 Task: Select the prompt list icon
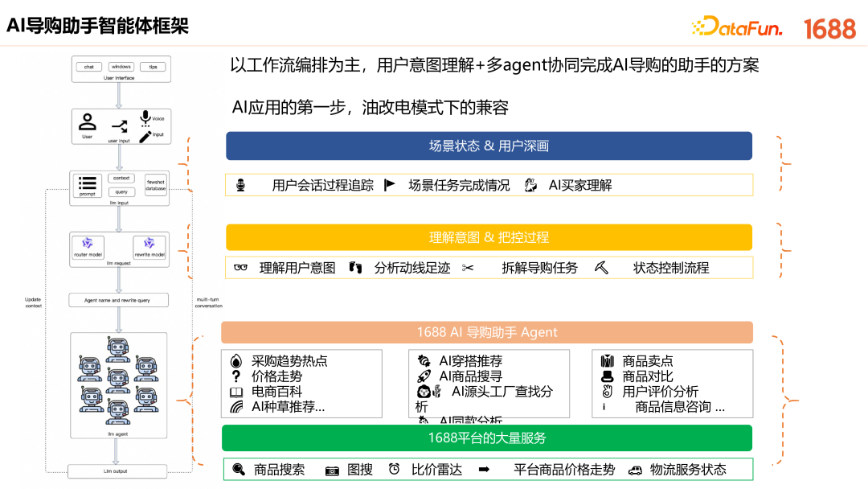pos(87,183)
